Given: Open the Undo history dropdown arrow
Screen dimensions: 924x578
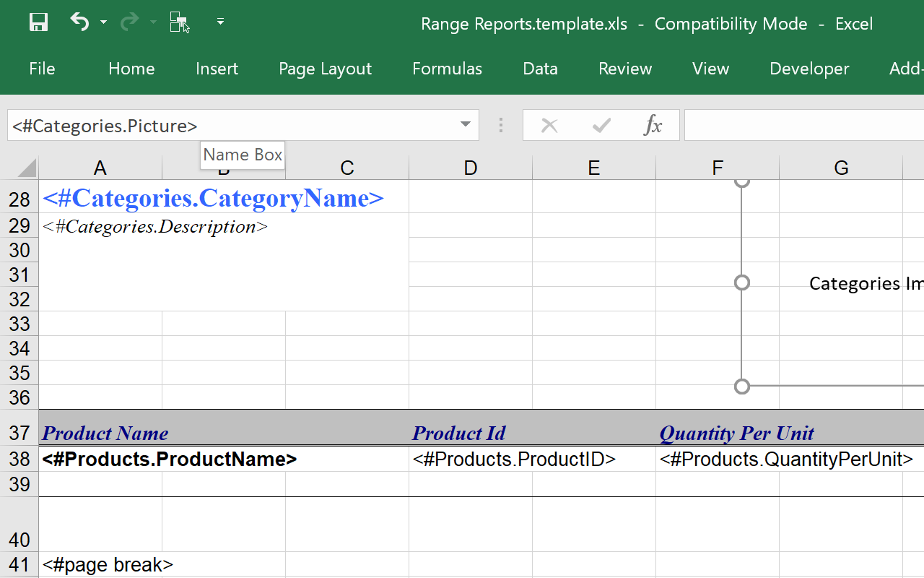Looking at the screenshot, I should click(103, 23).
